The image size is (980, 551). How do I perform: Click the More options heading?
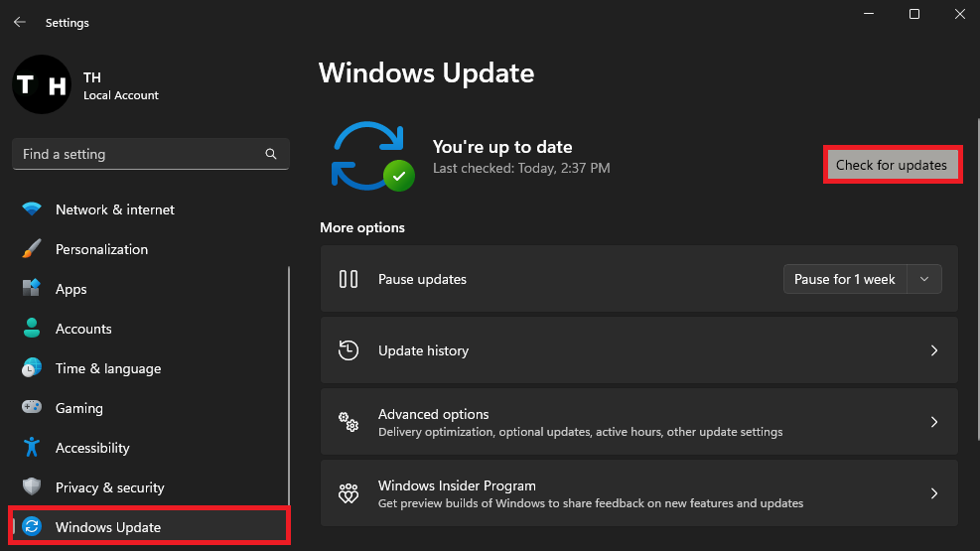pos(361,227)
